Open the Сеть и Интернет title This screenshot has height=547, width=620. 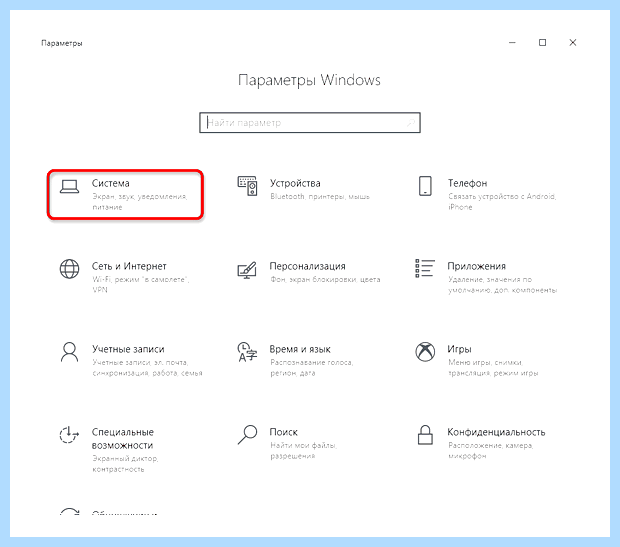coord(129,266)
